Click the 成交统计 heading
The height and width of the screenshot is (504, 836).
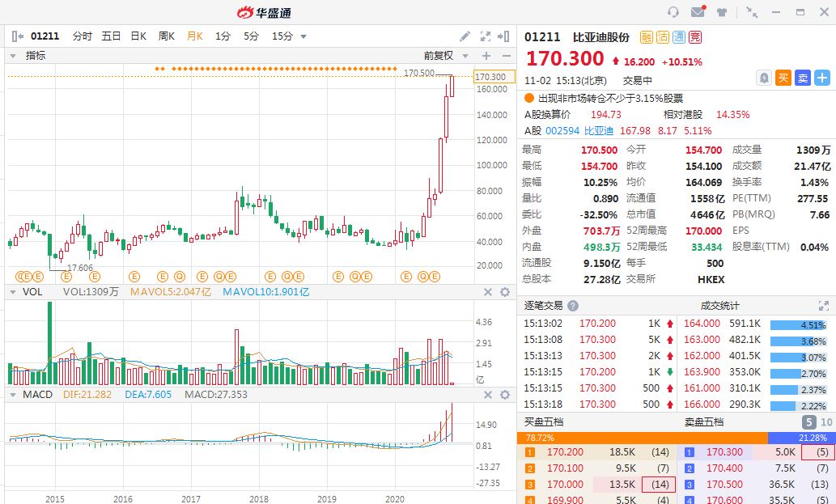(x=719, y=306)
